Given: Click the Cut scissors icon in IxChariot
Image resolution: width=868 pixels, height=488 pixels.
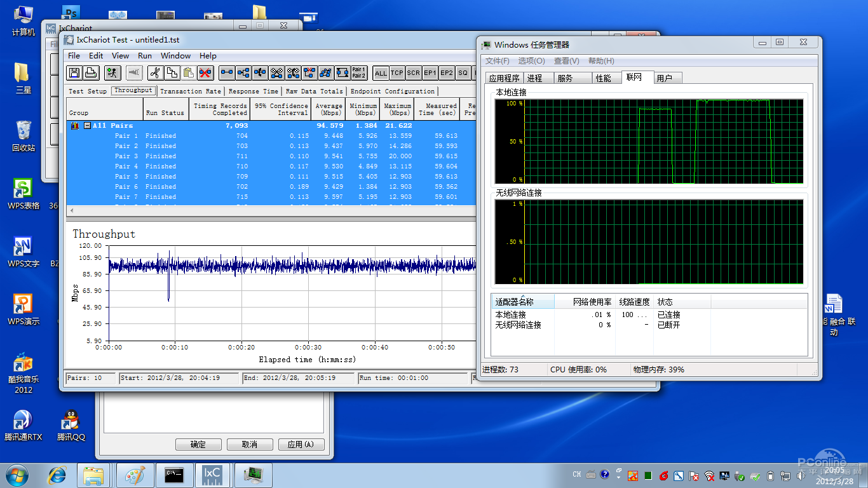Looking at the screenshot, I should pos(156,72).
